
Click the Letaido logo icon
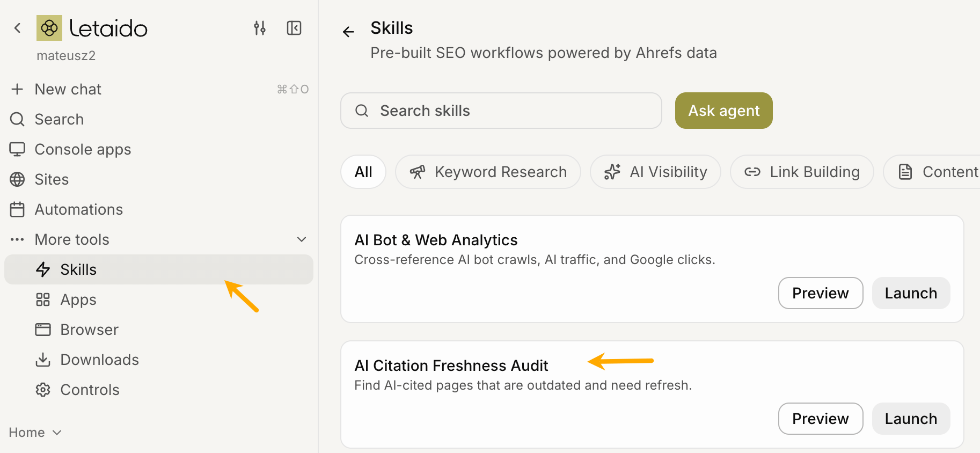49,28
